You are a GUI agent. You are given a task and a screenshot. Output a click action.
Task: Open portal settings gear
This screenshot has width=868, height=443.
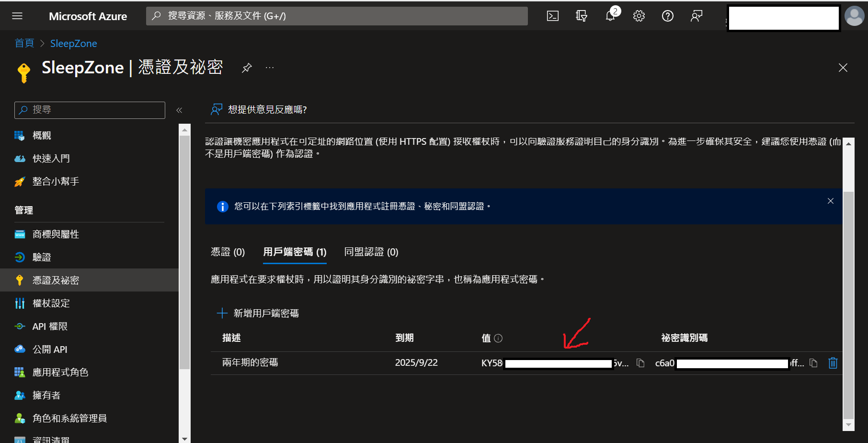639,16
